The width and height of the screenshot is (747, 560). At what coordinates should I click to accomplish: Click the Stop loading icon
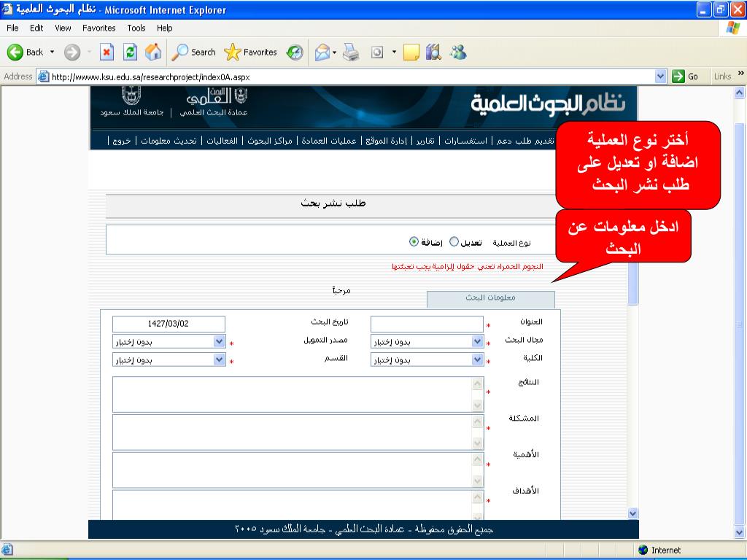pos(107,52)
